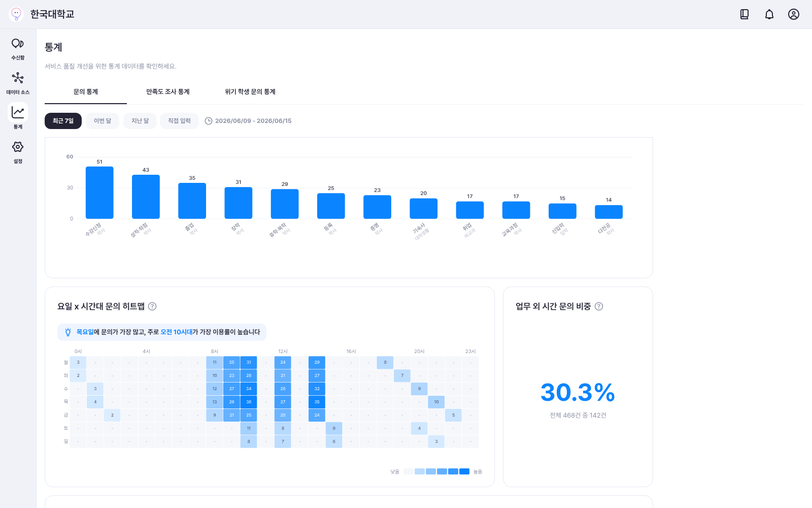Open the notifications bell icon
The image size is (812, 508).
click(x=769, y=14)
